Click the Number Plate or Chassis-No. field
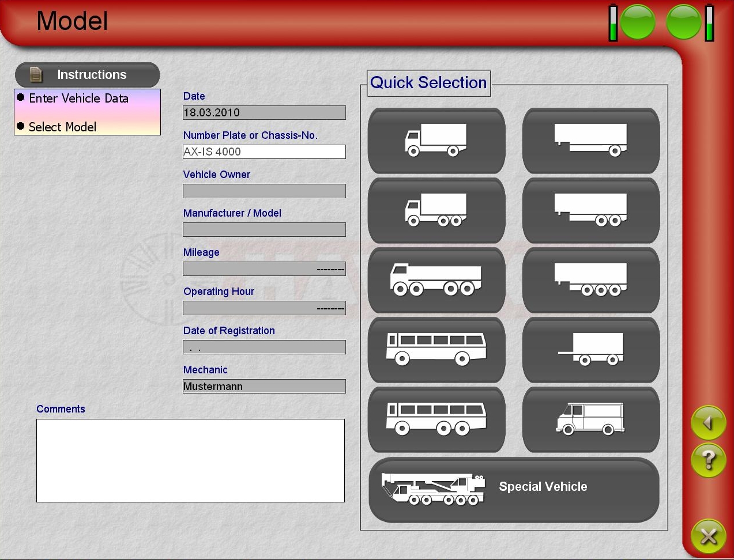The height and width of the screenshot is (560, 734). tap(264, 152)
